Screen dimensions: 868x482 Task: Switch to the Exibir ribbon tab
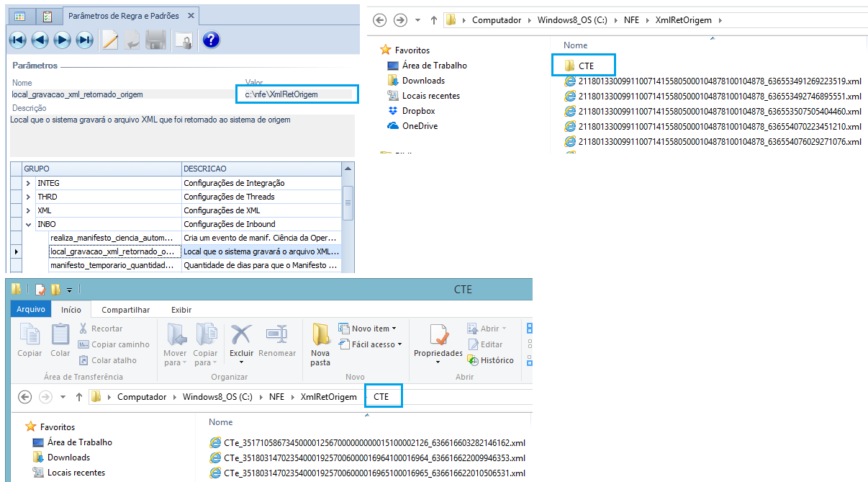(x=181, y=310)
